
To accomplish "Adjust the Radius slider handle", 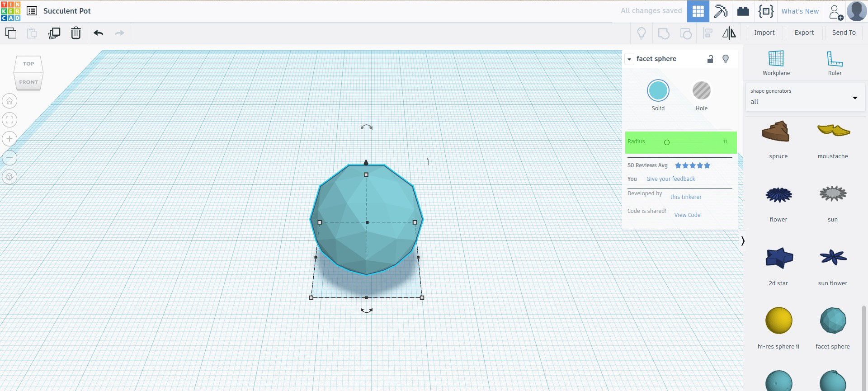I will pyautogui.click(x=666, y=142).
